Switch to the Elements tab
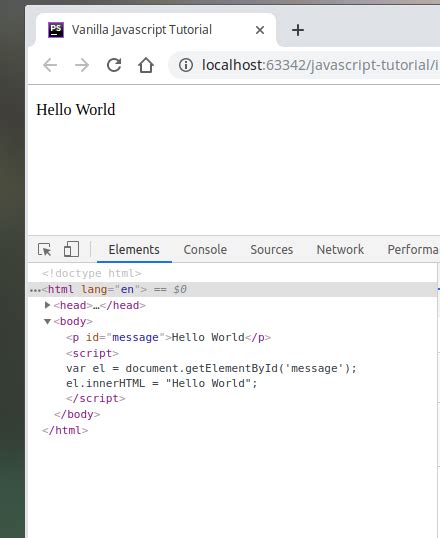Image resolution: width=440 pixels, height=538 pixels. click(134, 249)
